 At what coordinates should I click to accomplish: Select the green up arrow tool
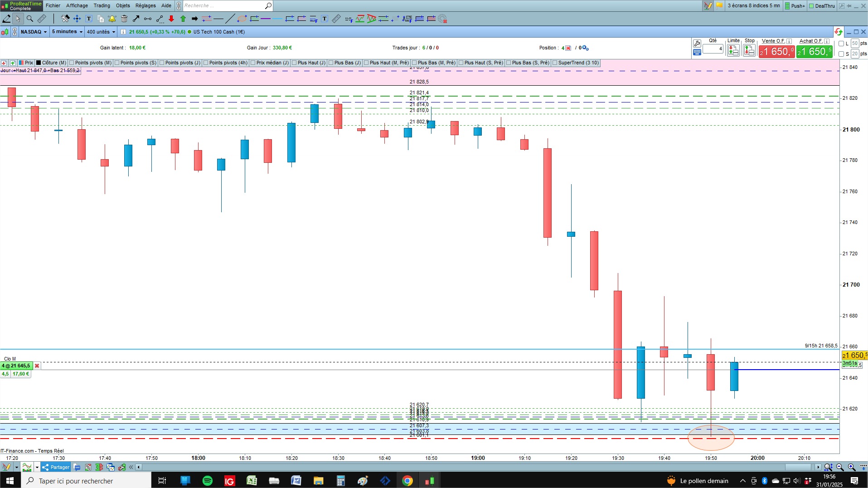click(x=183, y=19)
